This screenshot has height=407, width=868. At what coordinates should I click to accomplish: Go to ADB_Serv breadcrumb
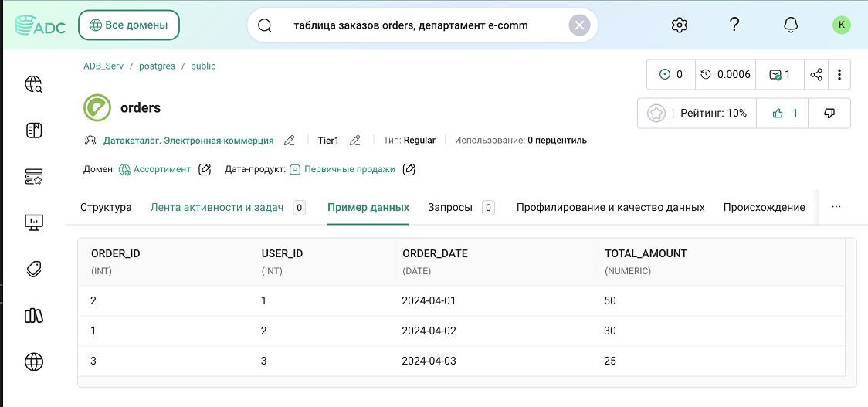[103, 66]
